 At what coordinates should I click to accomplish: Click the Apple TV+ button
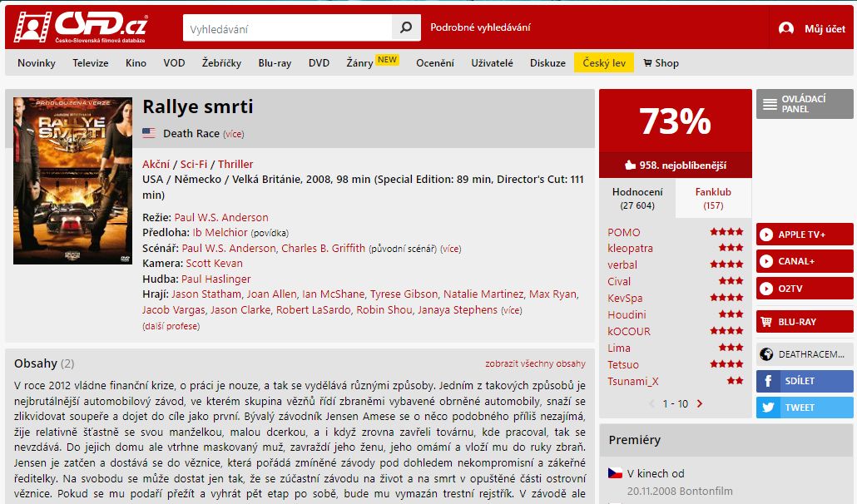[x=805, y=235]
